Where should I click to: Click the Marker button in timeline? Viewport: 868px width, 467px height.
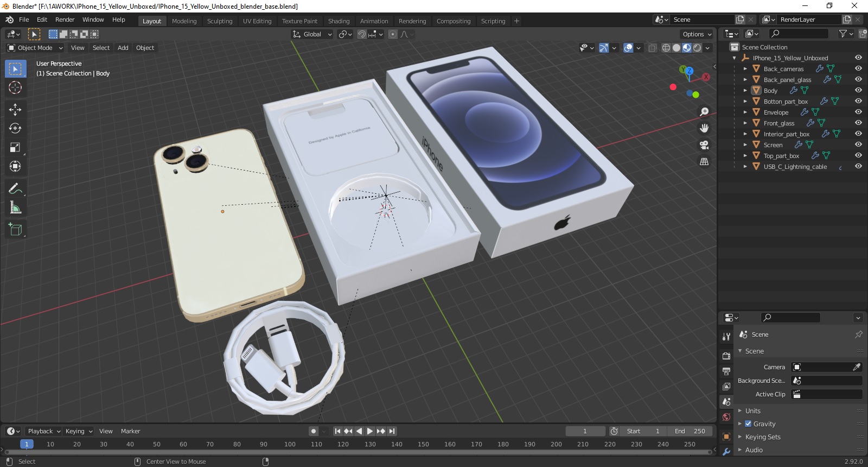(130, 431)
